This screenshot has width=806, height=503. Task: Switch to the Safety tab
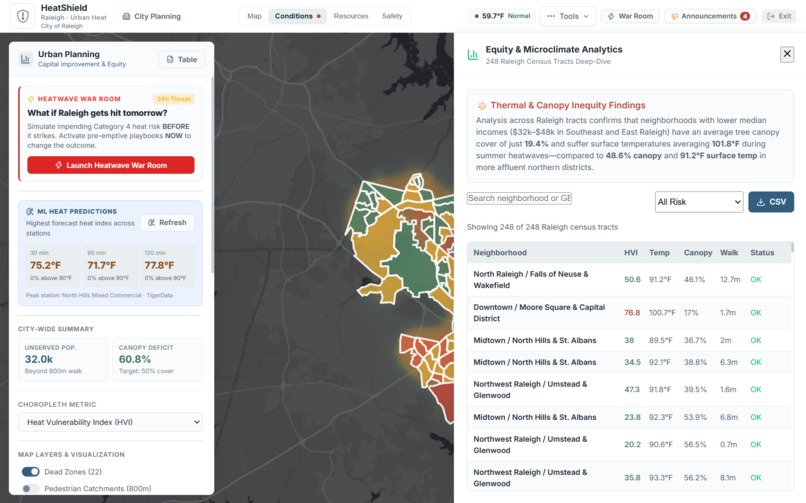tap(392, 16)
